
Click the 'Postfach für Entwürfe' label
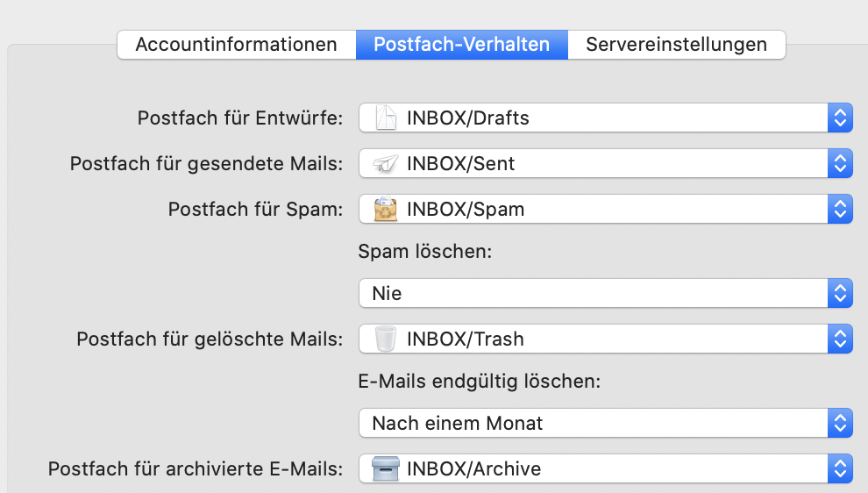240,118
